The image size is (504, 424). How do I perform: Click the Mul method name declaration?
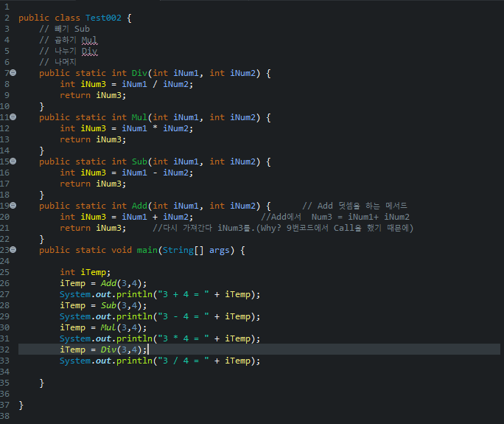(139, 117)
